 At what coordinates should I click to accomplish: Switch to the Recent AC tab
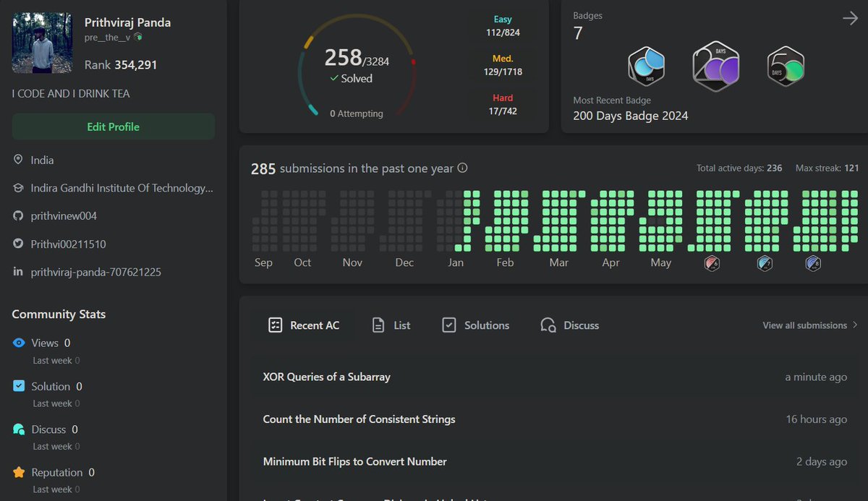point(304,325)
